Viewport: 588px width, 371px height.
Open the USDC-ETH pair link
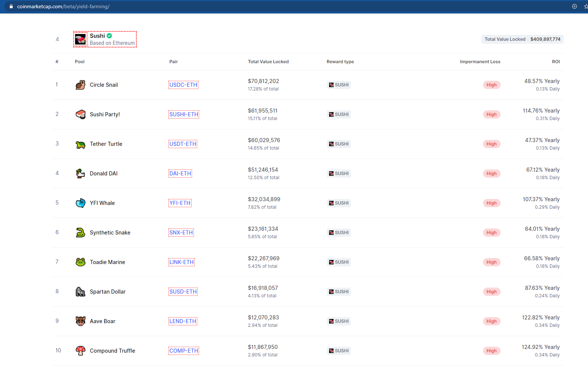coord(183,85)
